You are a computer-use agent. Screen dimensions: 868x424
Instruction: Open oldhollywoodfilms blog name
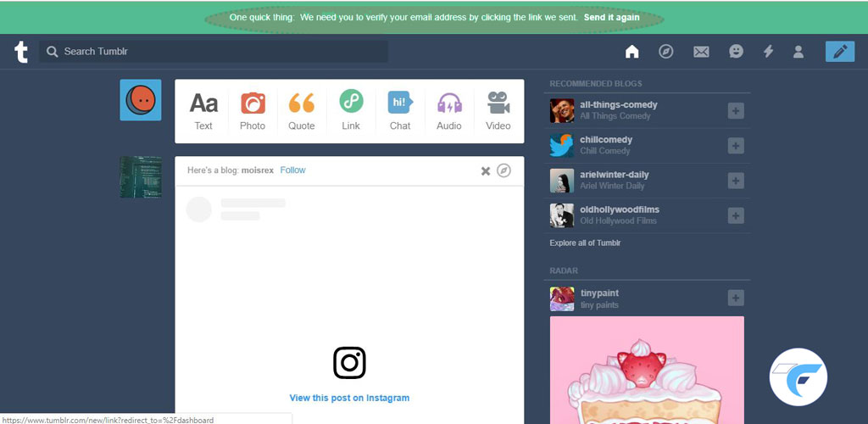tap(620, 209)
